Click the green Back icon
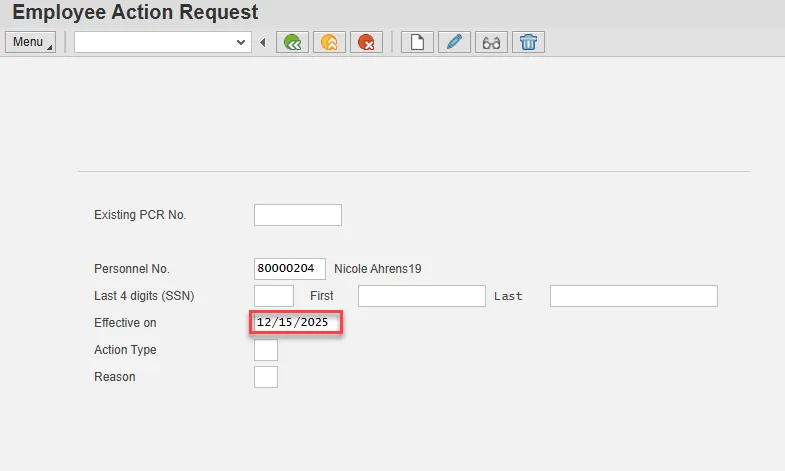Screen dimensions: 785x471 292,42
